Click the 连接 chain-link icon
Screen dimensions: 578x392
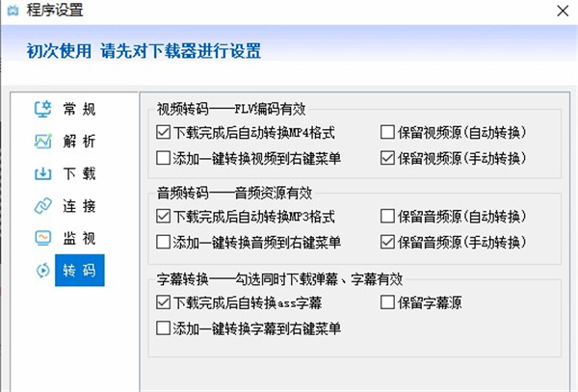tap(42, 206)
